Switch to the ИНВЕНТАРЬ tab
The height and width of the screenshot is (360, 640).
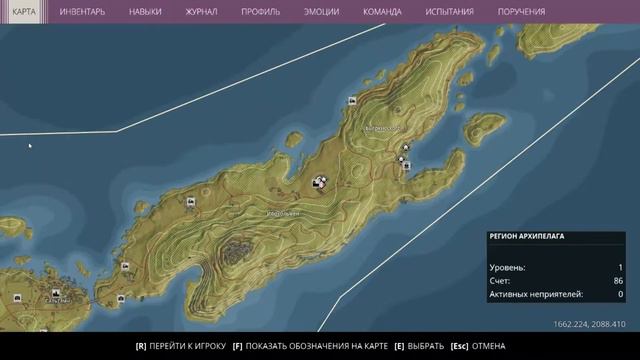pyautogui.click(x=82, y=12)
